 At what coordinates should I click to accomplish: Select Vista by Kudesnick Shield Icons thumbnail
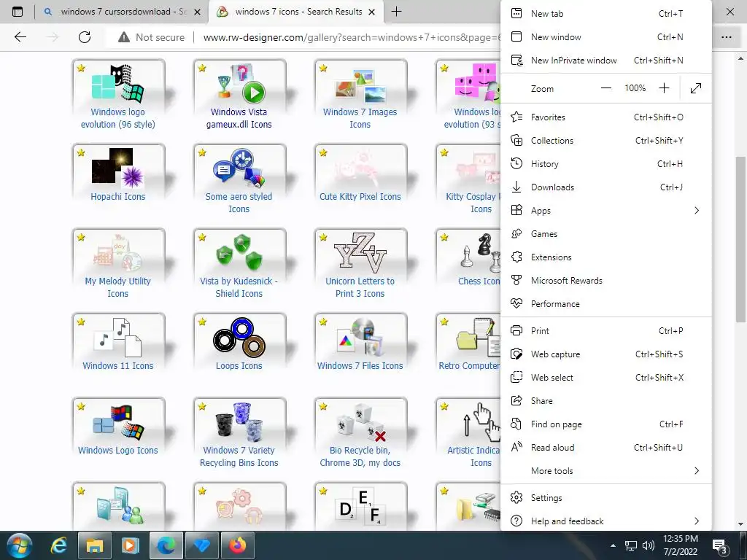click(239, 252)
